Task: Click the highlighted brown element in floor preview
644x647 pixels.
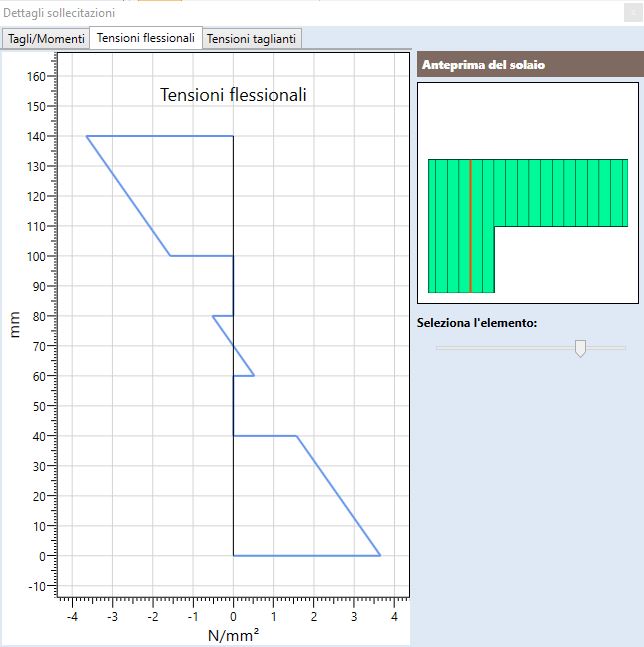Action: pyautogui.click(x=470, y=226)
